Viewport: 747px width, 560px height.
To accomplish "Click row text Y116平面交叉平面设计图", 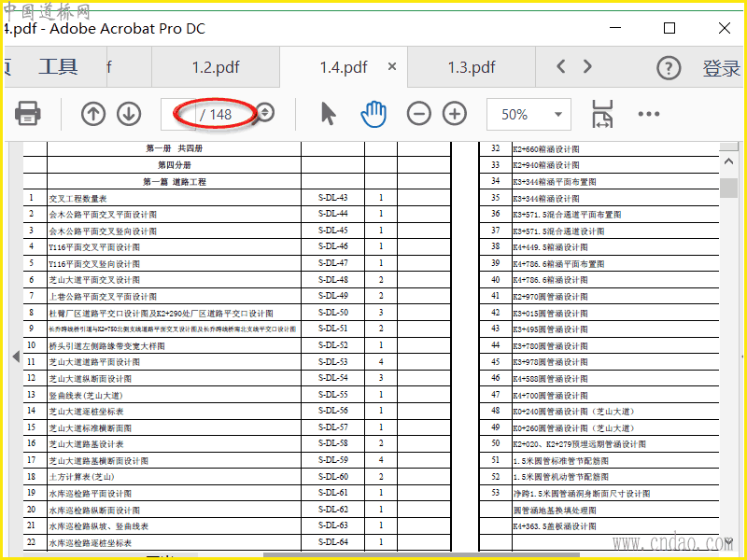I will 94,247.
